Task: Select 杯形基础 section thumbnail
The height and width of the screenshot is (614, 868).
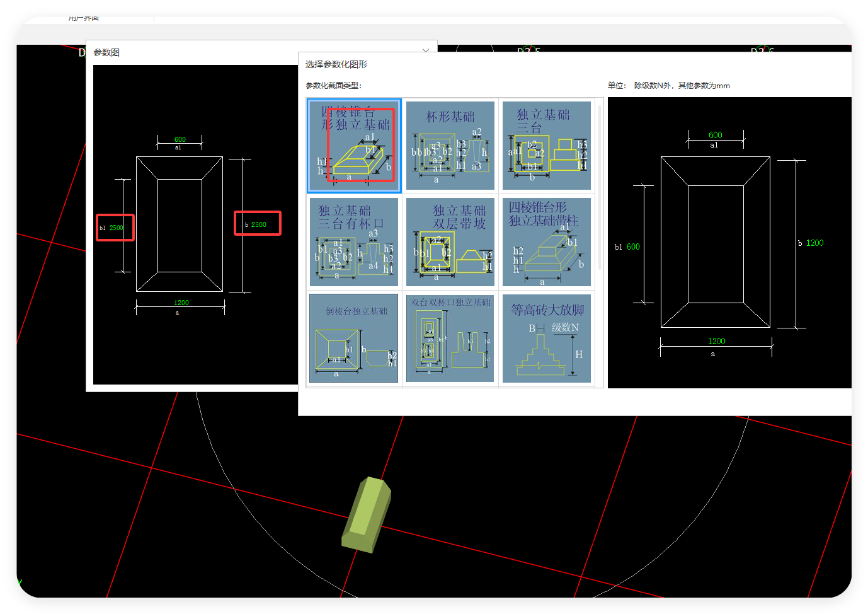Action: click(x=450, y=146)
